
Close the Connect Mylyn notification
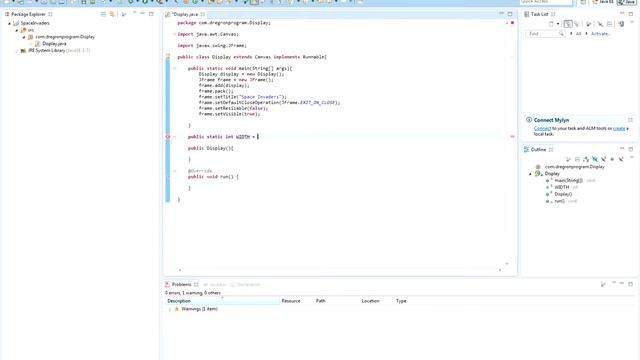(630, 120)
